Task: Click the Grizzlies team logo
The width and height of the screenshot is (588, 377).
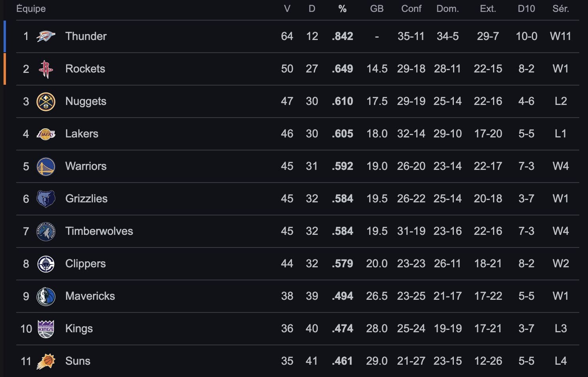Action: 46,198
